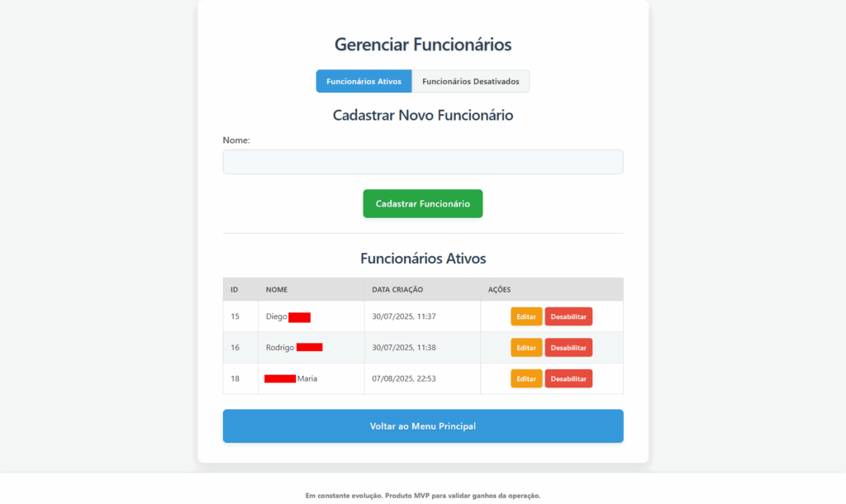This screenshot has width=846, height=504.
Task: Click Editar for employee Diego
Action: [526, 316]
